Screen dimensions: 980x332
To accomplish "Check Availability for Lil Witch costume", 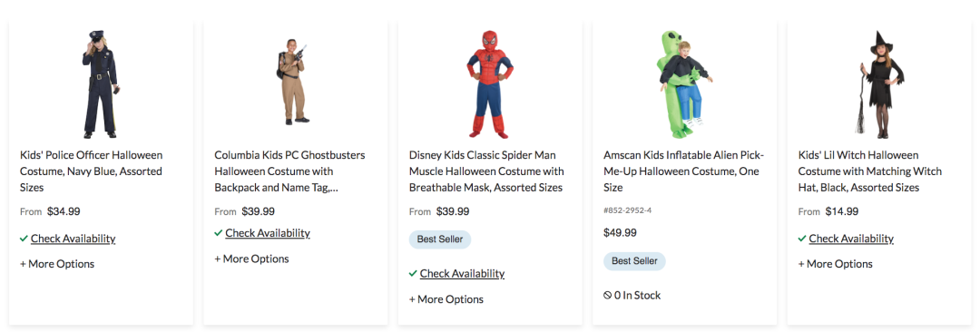I will coord(851,239).
